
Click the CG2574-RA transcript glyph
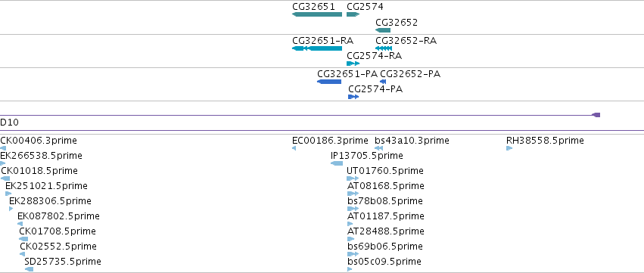353,64
